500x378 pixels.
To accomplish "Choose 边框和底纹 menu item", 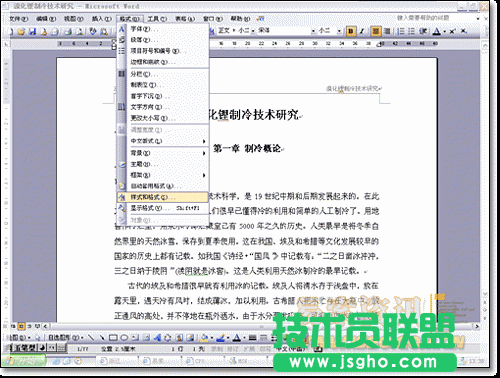I will (163, 62).
